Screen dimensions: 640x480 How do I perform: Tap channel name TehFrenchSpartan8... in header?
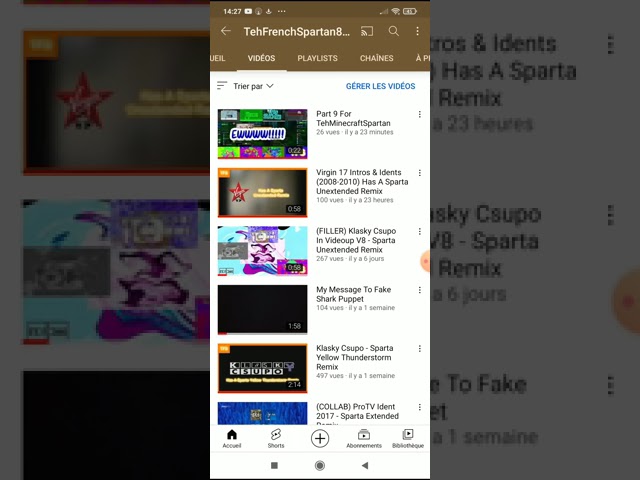point(296,31)
